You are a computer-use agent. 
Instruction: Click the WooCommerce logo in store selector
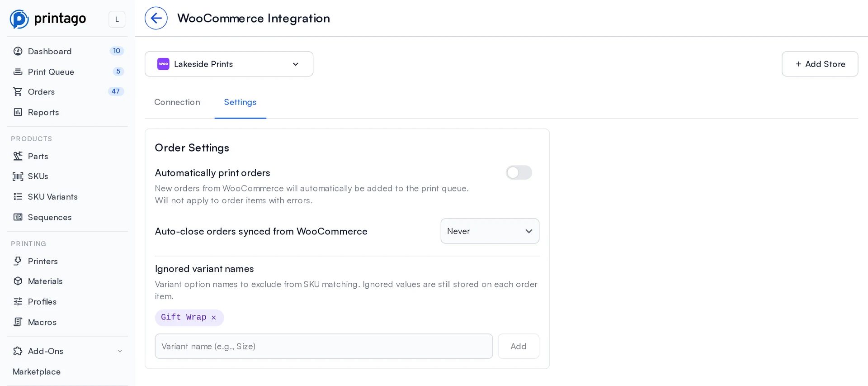(x=163, y=64)
